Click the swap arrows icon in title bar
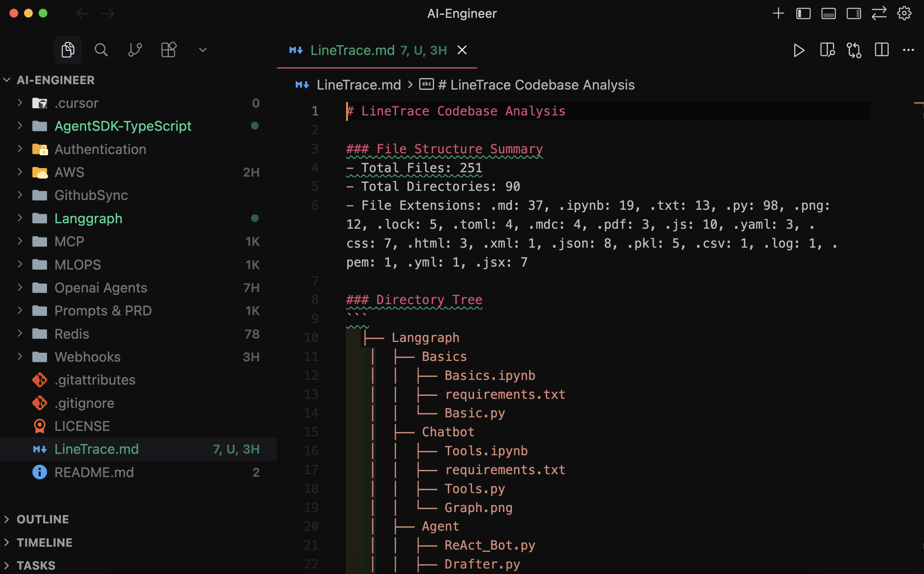Screen dimensions: 924x574 pyautogui.click(x=879, y=14)
